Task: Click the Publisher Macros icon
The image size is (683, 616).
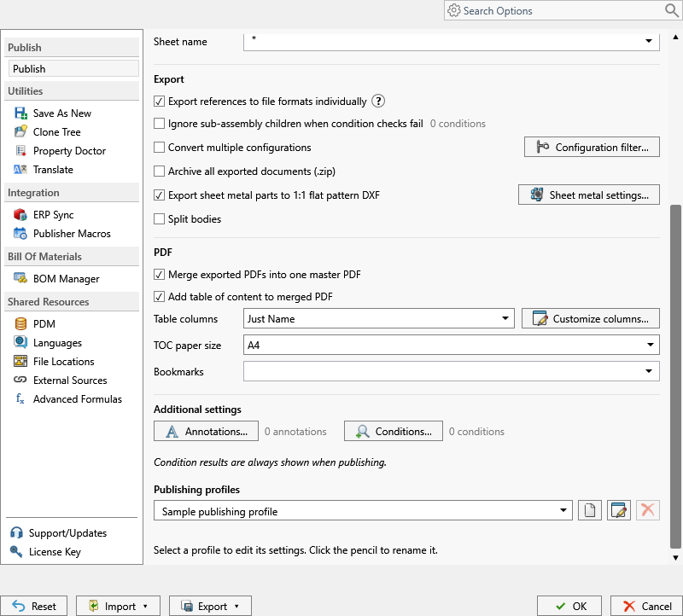Action: [x=20, y=233]
